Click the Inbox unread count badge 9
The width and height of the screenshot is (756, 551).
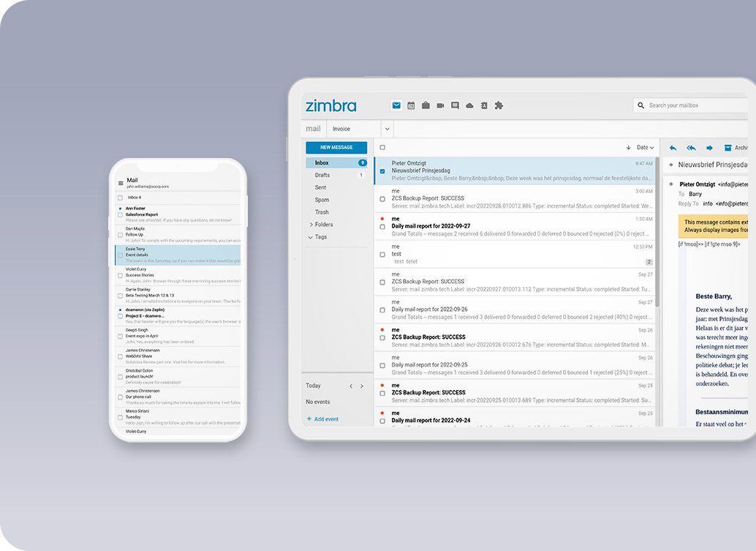pyautogui.click(x=362, y=163)
